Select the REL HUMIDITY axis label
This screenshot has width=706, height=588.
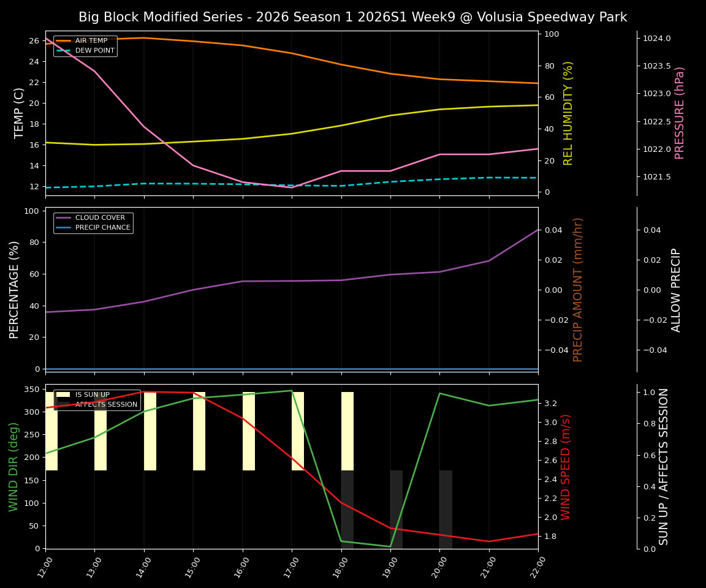tap(567, 114)
